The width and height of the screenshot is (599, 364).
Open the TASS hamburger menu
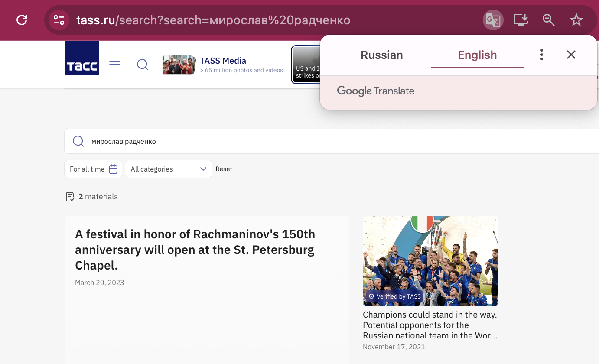115,65
